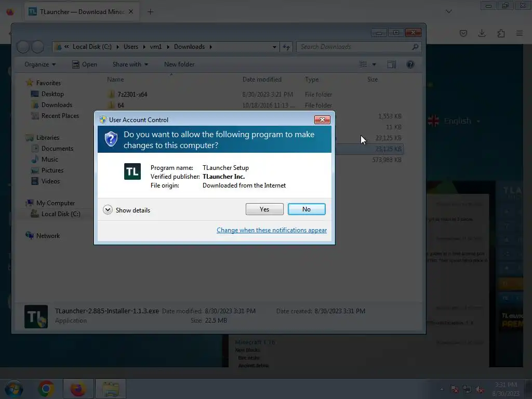Open Videos library
Viewport: 532px width, 399px height.
click(x=50, y=181)
